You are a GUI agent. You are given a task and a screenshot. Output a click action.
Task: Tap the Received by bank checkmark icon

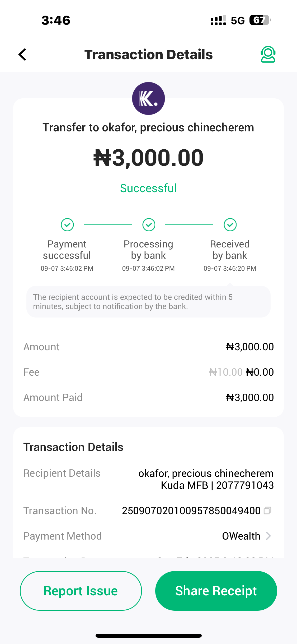coord(230,225)
